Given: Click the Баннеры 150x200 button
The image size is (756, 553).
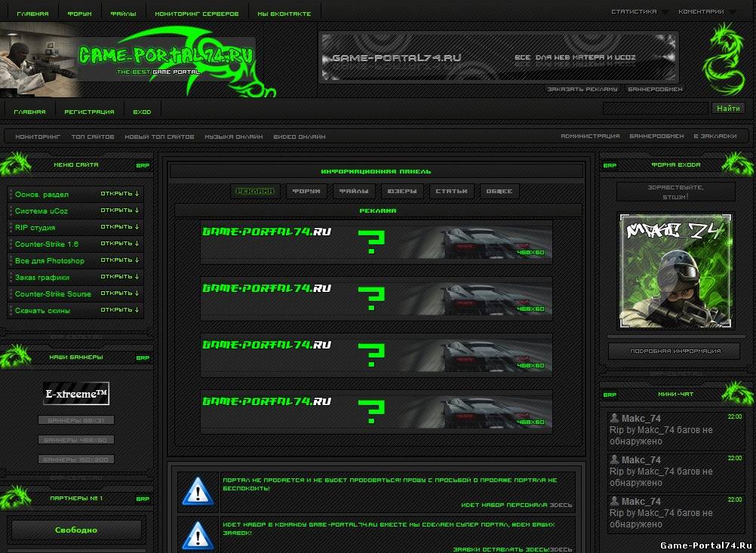Looking at the screenshot, I should click(x=76, y=459).
